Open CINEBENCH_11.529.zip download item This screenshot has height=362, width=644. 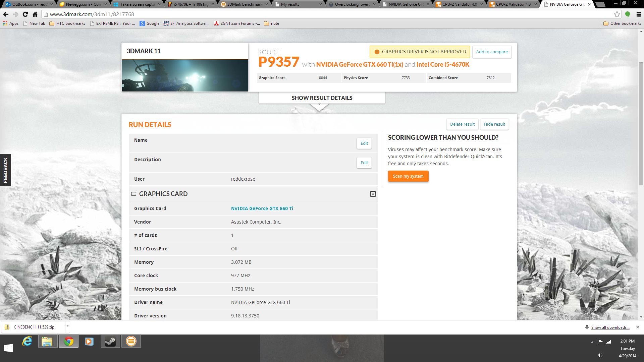(34, 327)
